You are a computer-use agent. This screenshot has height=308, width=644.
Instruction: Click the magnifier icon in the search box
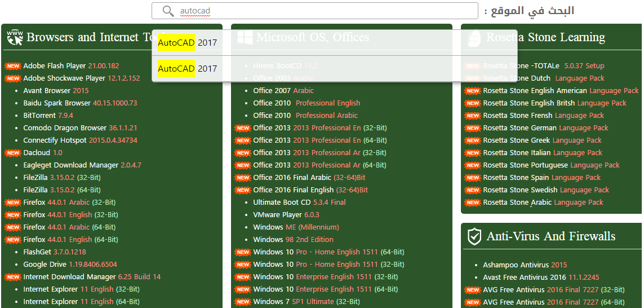coord(168,11)
